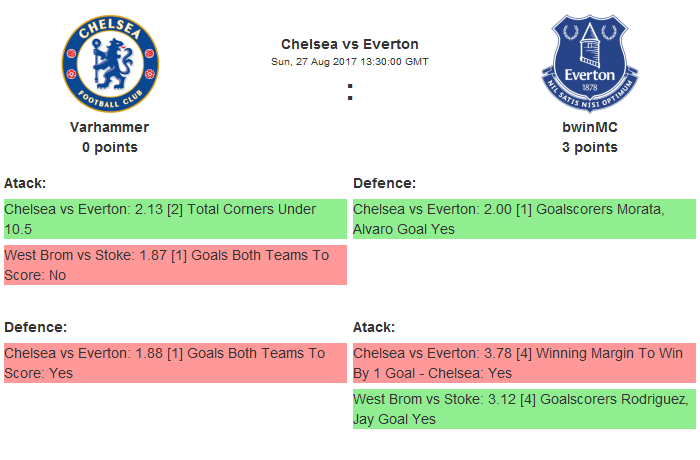Select the Rodriguez, Jay Goal Yes bet

tap(523, 409)
